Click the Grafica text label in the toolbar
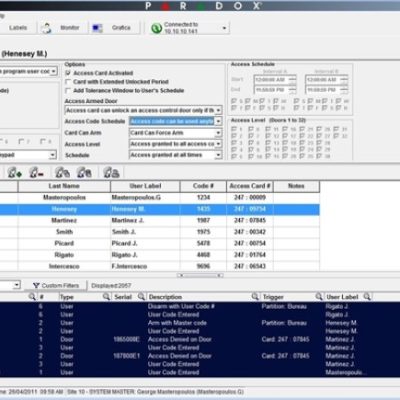The image size is (400, 400). click(121, 28)
